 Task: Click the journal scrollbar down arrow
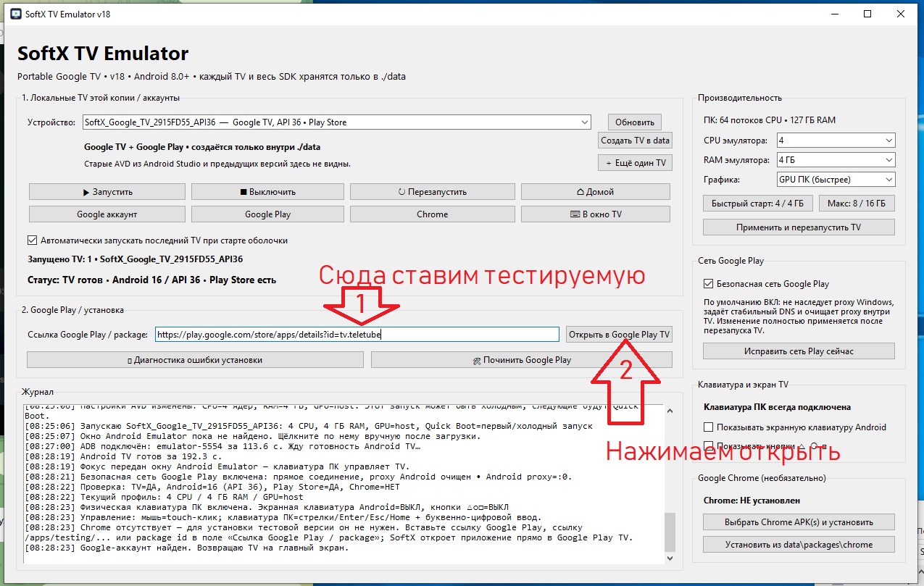click(670, 558)
